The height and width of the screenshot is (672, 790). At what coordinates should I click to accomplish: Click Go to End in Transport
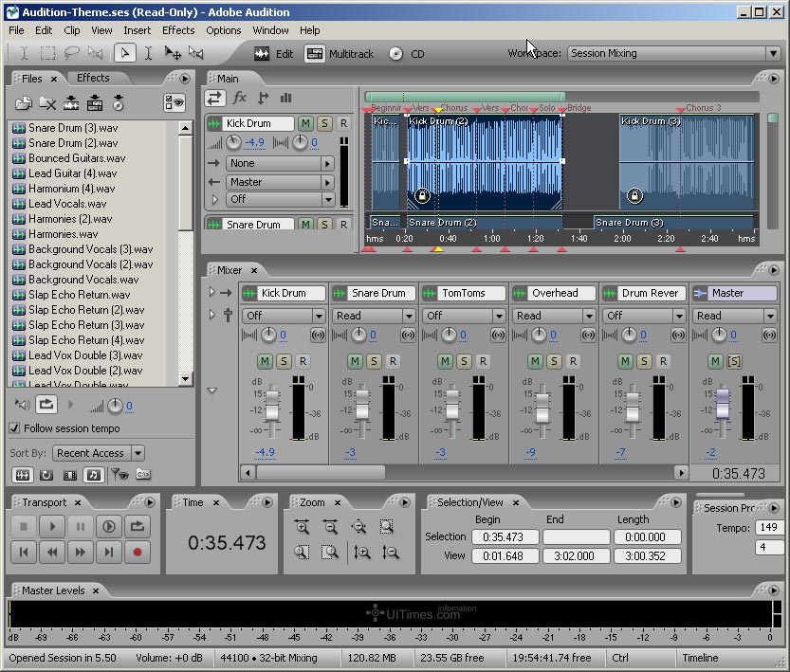(108, 553)
